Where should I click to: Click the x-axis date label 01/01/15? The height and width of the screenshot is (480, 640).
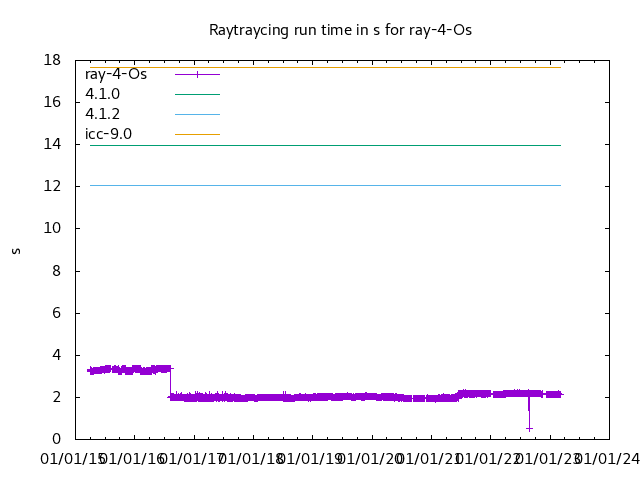pos(73,459)
